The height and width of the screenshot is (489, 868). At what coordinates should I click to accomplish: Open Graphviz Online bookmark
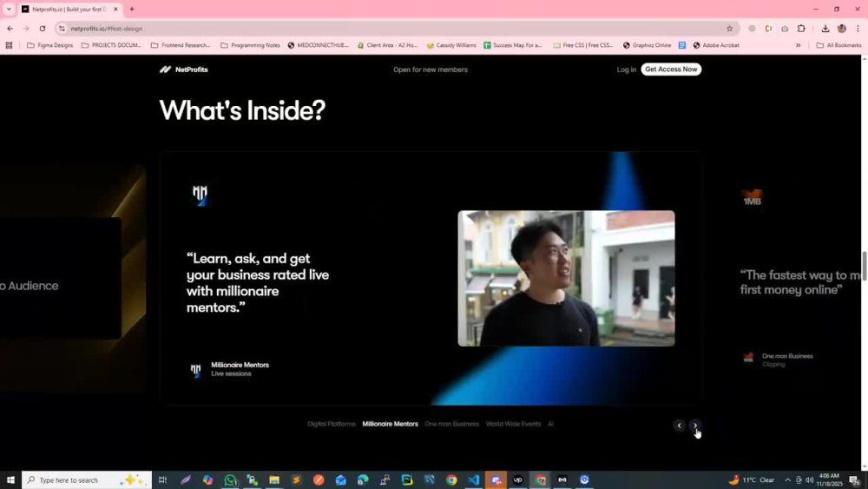pos(647,45)
